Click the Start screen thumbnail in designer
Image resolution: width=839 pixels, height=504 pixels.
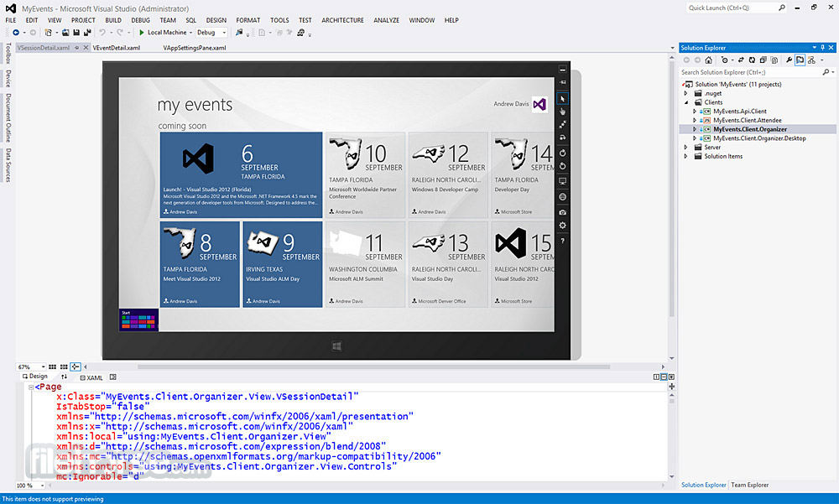click(x=138, y=320)
